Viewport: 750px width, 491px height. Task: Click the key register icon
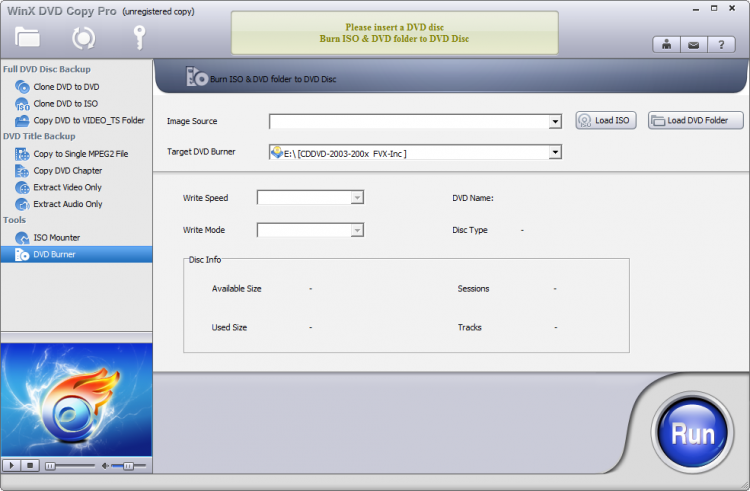(139, 37)
